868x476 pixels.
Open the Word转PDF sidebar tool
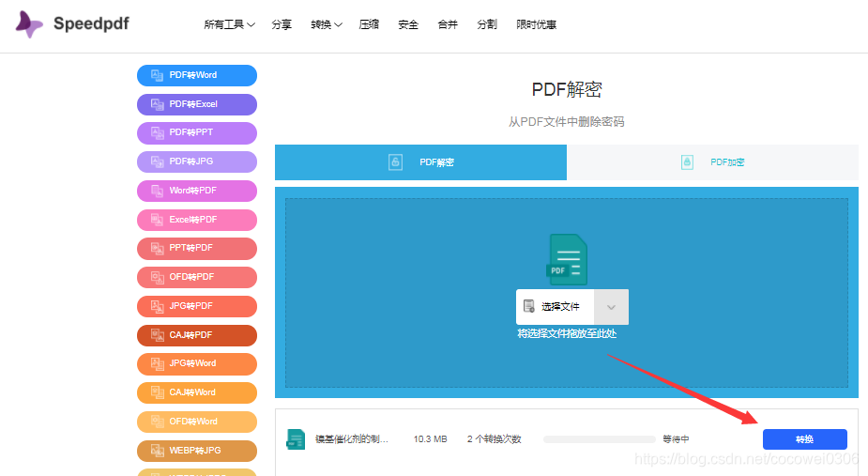point(197,191)
